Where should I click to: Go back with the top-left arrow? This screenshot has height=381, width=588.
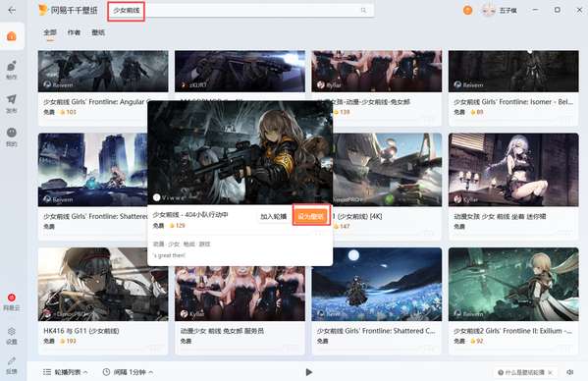(x=12, y=10)
